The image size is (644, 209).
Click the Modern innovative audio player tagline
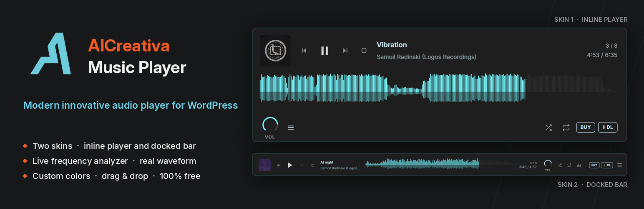click(131, 105)
